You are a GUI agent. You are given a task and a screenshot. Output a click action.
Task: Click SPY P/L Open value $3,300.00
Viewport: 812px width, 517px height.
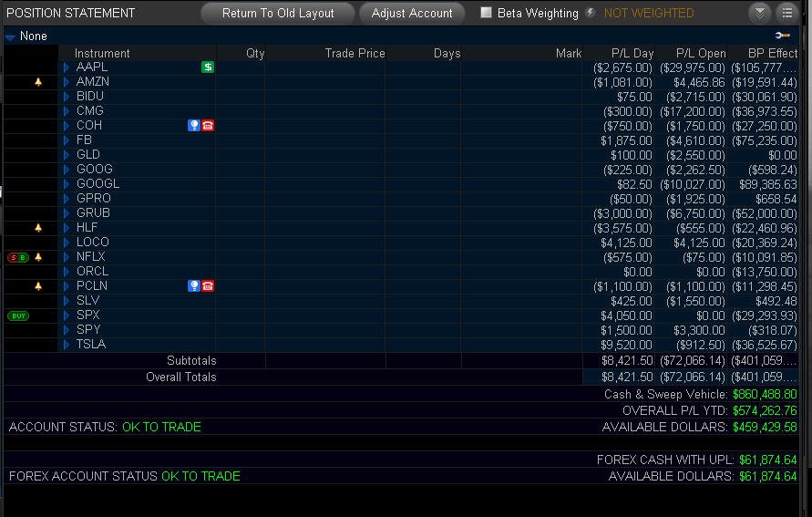[699, 330]
